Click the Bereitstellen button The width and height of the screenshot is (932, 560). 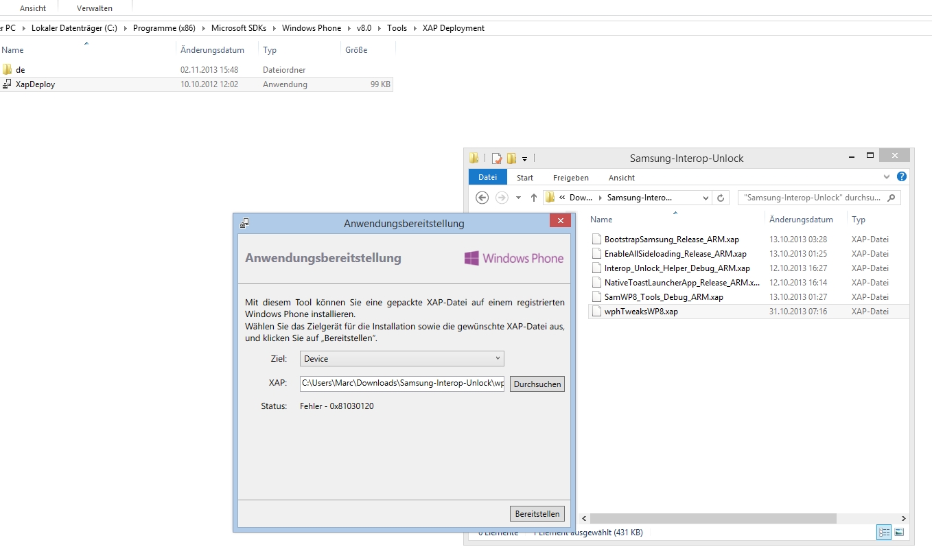point(538,513)
